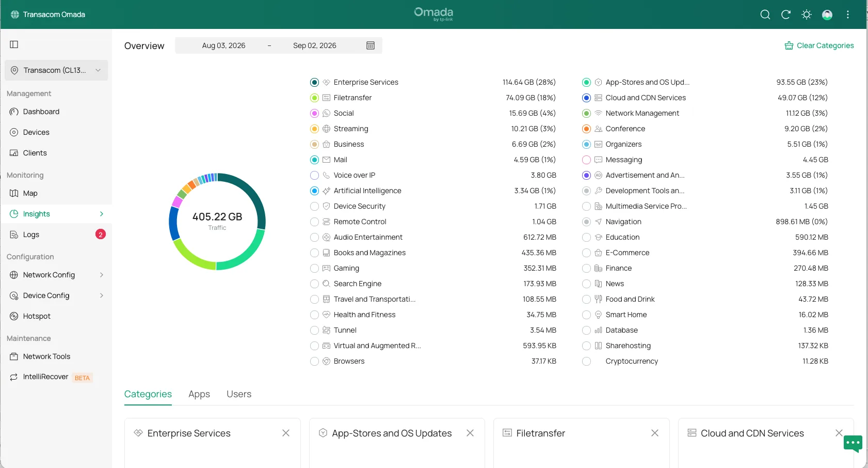
Task: Open the Transacom site selector dropdown
Action: click(x=56, y=70)
